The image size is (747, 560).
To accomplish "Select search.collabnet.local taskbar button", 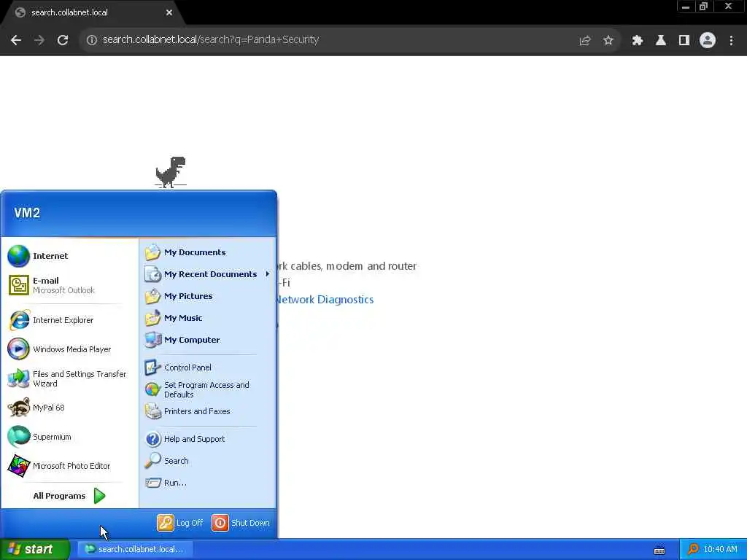I will 135,549.
